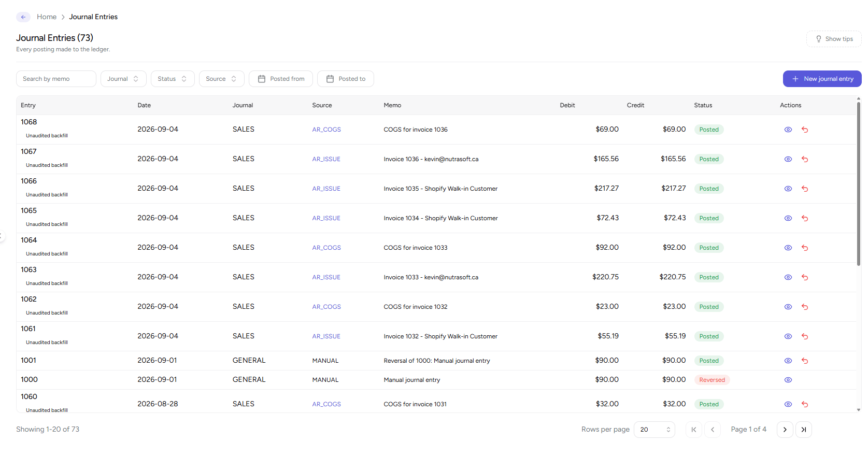Click the Date column header
This screenshot has width=868, height=470.
[144, 105]
